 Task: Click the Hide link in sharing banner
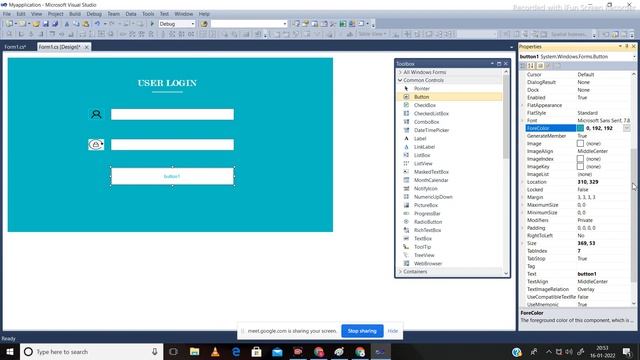point(393,331)
